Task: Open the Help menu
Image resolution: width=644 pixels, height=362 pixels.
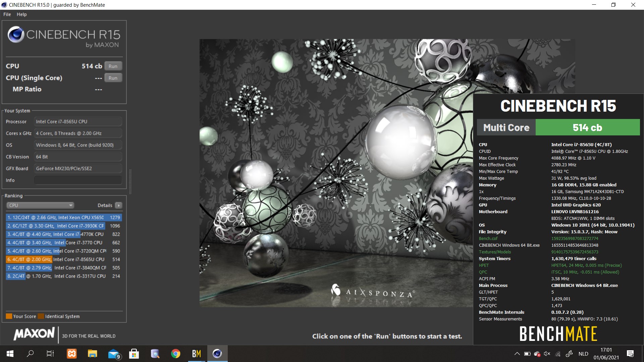Action: click(x=22, y=14)
